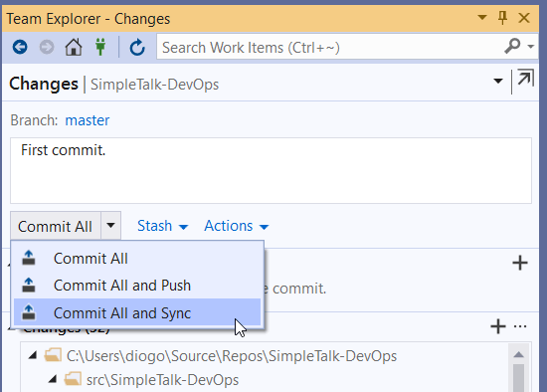
Task: Click the search magnifier icon
Action: pyautogui.click(x=512, y=46)
